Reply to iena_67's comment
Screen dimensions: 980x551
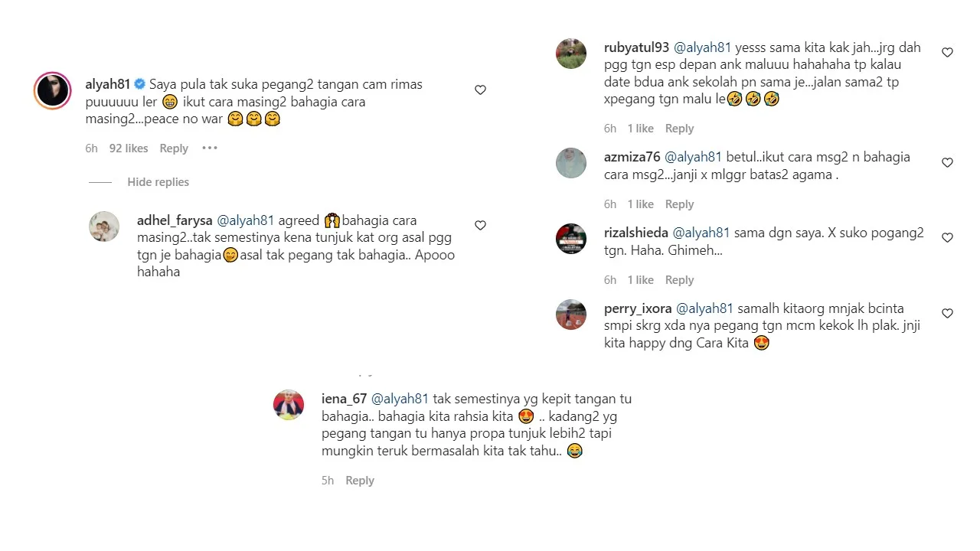pyautogui.click(x=360, y=481)
